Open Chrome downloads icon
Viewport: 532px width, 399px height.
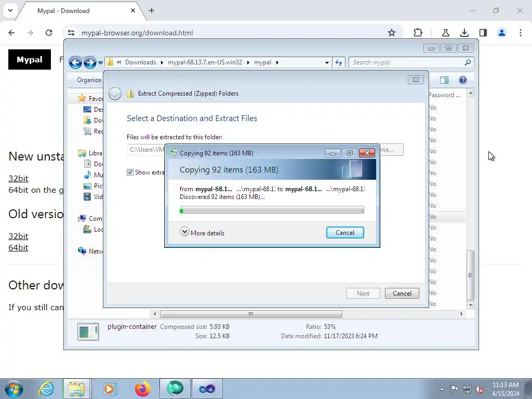pyautogui.click(x=464, y=33)
